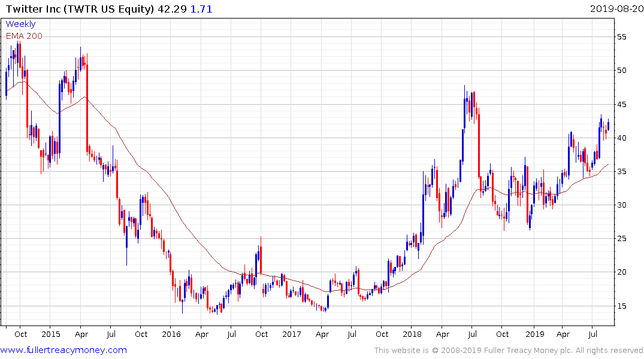Click the 2016 year label on time axis
Image resolution: width=644 pixels, height=359 pixels.
[171, 334]
